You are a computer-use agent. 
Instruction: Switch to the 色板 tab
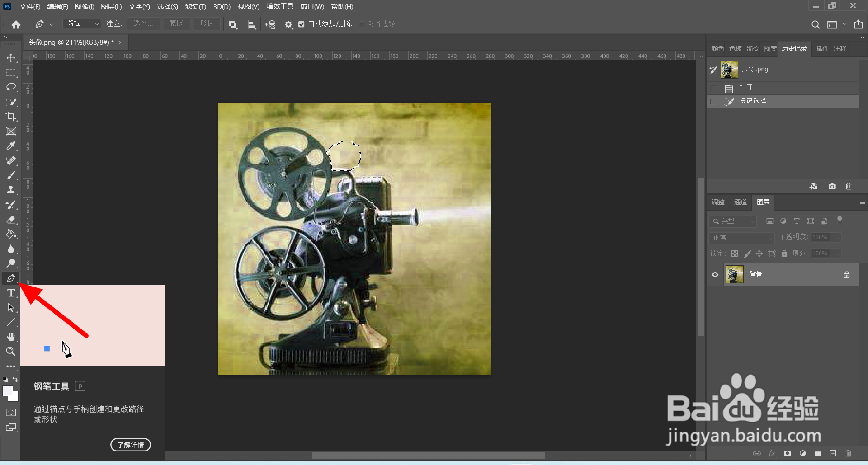click(x=735, y=48)
